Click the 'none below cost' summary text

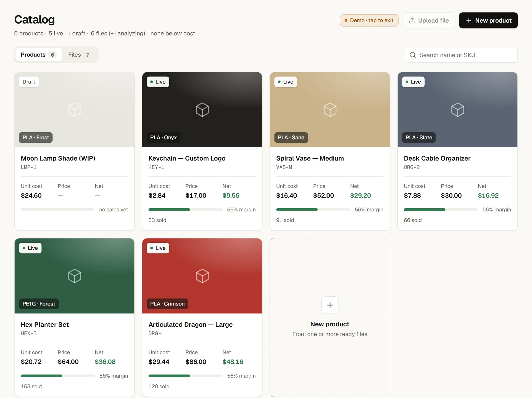coord(173,33)
